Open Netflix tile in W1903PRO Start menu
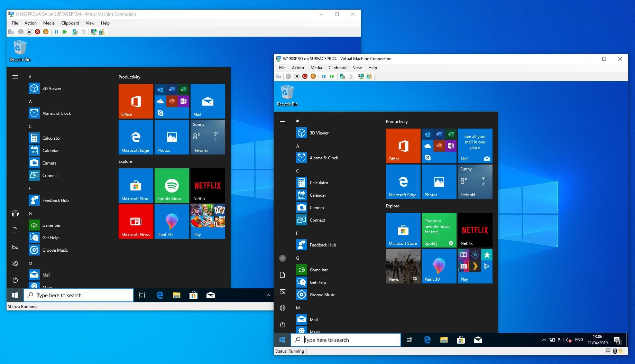This screenshot has height=364, width=635. (x=475, y=230)
